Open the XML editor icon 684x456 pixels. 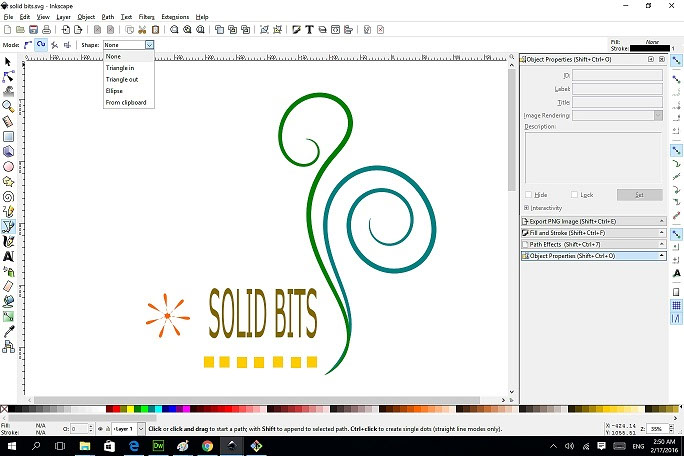(335, 30)
